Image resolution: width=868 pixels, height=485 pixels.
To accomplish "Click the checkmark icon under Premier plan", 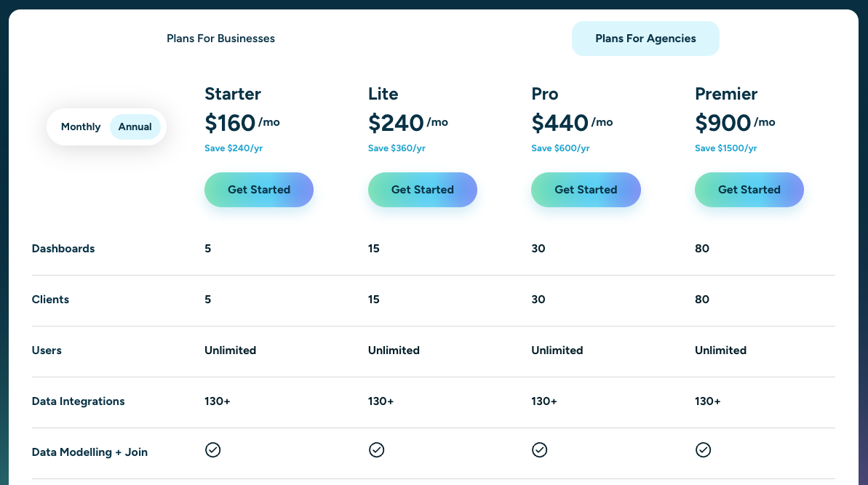I will coord(704,449).
